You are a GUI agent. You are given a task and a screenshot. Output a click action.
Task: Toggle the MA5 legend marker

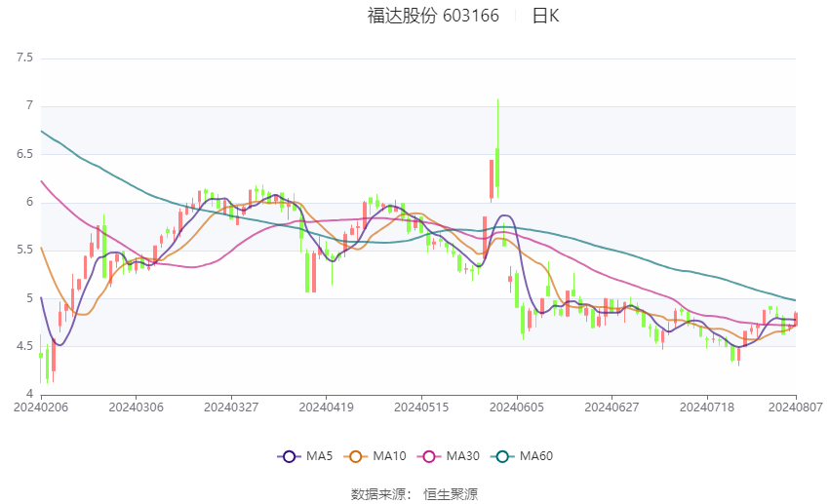(x=289, y=456)
